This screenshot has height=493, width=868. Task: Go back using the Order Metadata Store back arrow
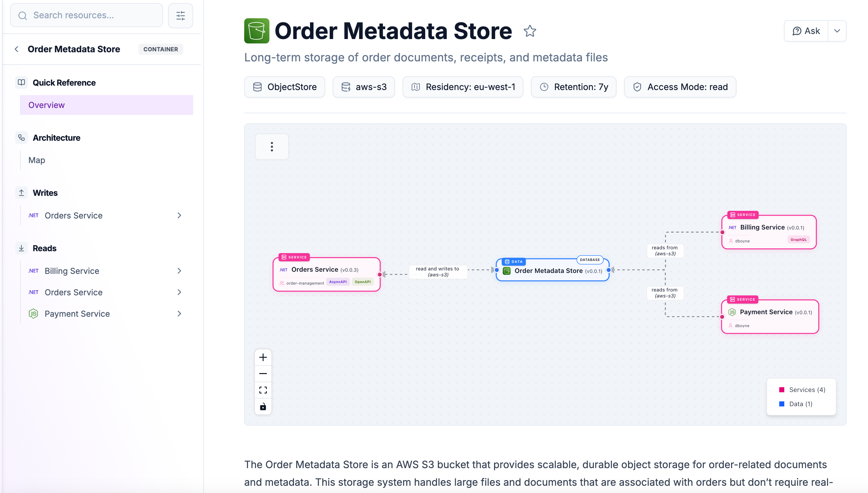pyautogui.click(x=17, y=49)
